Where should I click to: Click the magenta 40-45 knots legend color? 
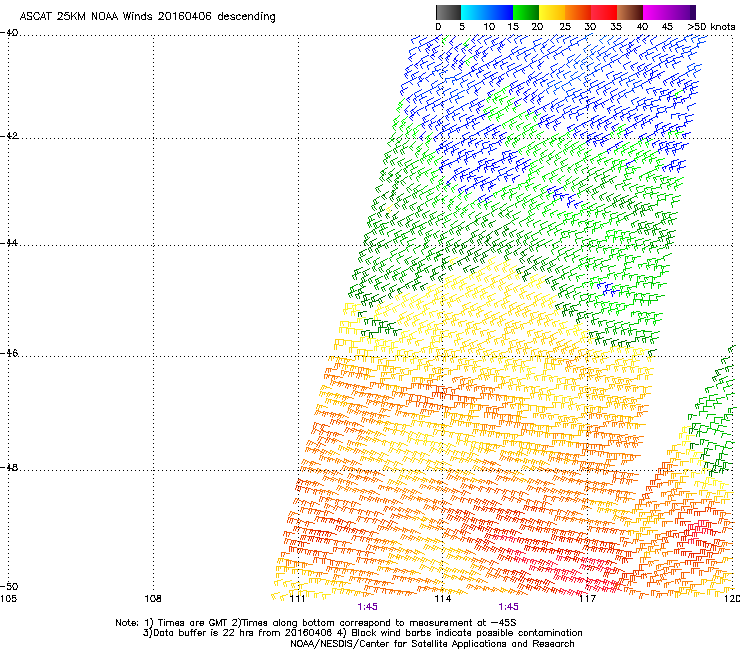click(x=656, y=12)
